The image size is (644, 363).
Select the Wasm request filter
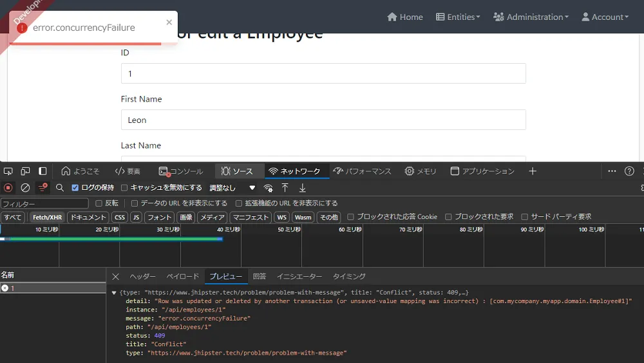[303, 218]
